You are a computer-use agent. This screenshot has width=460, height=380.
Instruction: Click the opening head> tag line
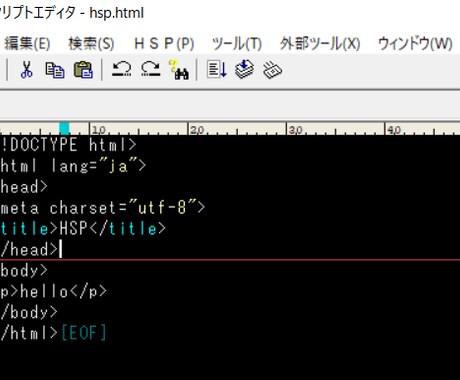(24, 187)
